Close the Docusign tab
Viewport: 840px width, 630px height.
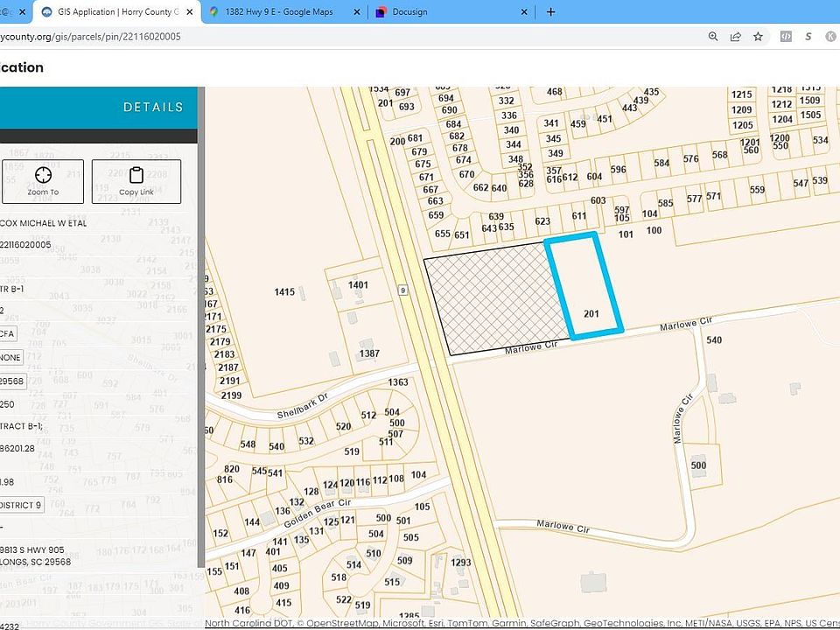(524, 11)
